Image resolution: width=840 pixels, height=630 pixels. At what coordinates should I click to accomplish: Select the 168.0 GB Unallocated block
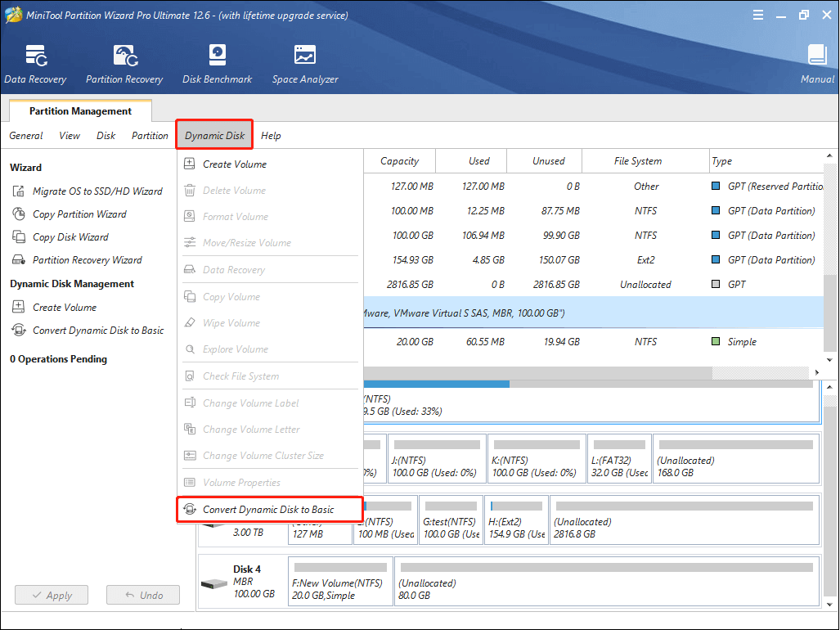pyautogui.click(x=736, y=458)
